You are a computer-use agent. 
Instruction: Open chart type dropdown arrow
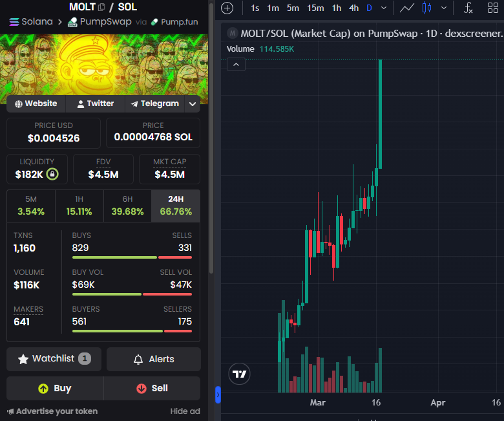click(444, 8)
